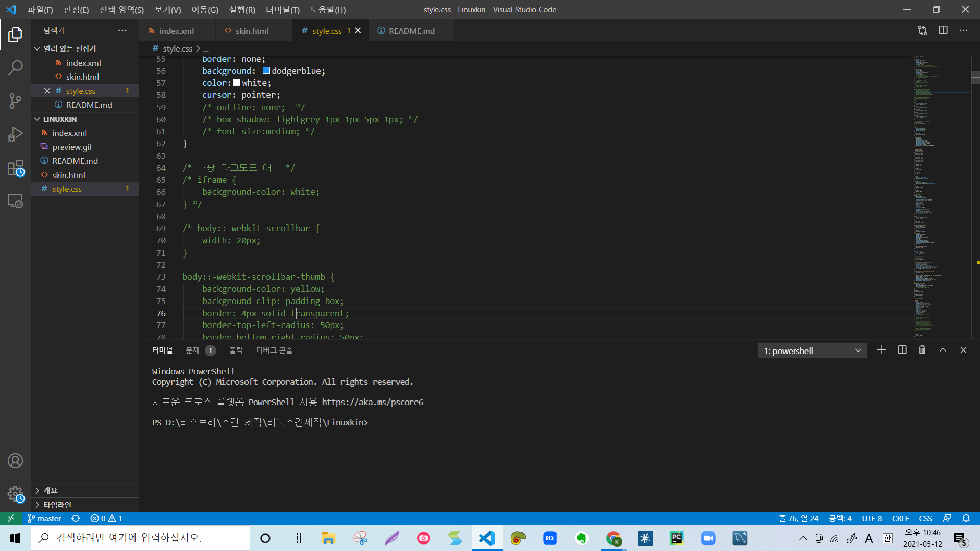The height and width of the screenshot is (551, 980).
Task: Click the master branch status button
Action: (44, 518)
